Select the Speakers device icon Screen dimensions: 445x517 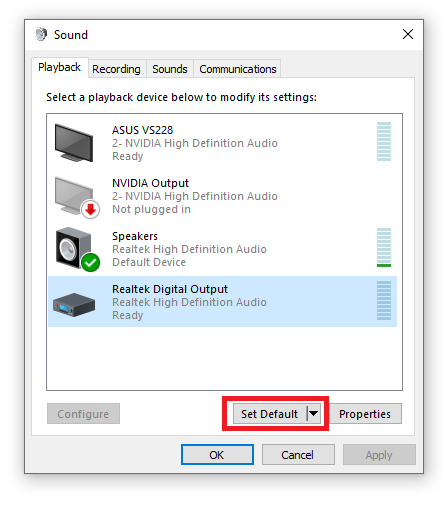(74, 248)
